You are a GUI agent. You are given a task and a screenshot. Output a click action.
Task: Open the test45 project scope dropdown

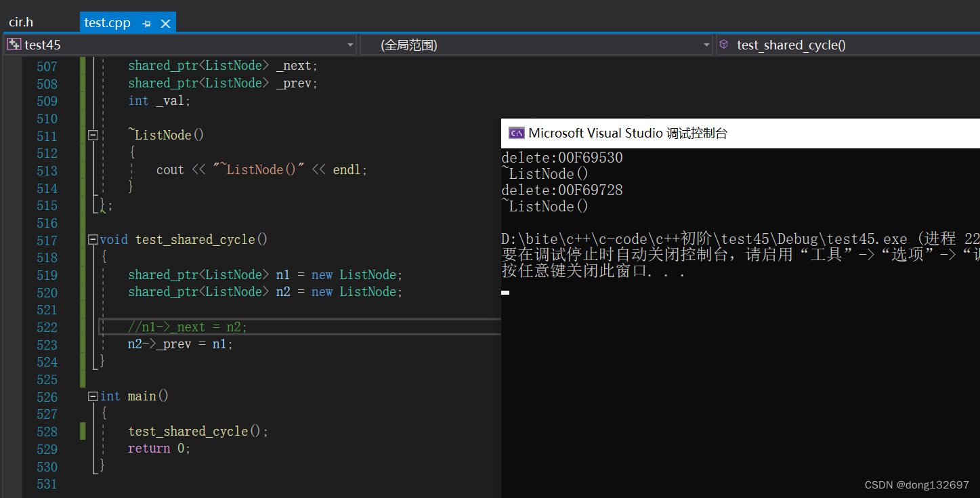(x=181, y=45)
